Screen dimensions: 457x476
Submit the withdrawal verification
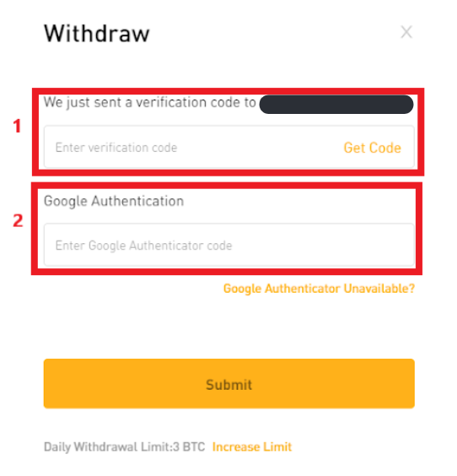(x=229, y=383)
